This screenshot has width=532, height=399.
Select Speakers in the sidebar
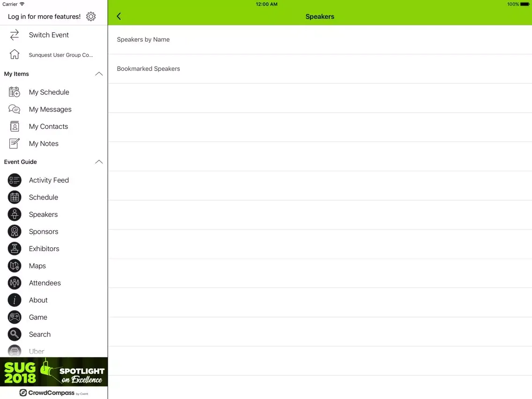pos(43,214)
